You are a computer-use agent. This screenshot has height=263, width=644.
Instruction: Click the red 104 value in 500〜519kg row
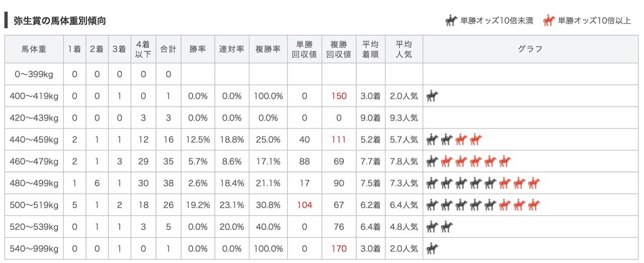(x=304, y=205)
